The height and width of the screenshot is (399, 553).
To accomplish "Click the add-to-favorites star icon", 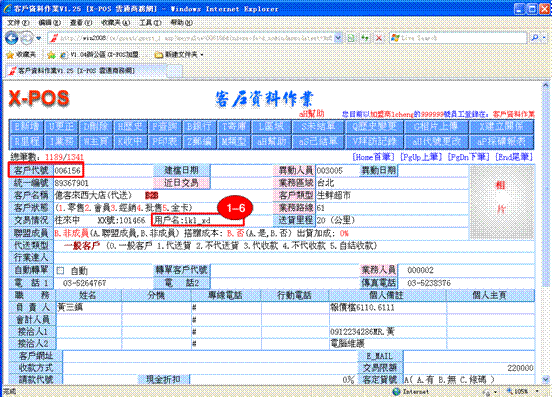I will [51, 55].
